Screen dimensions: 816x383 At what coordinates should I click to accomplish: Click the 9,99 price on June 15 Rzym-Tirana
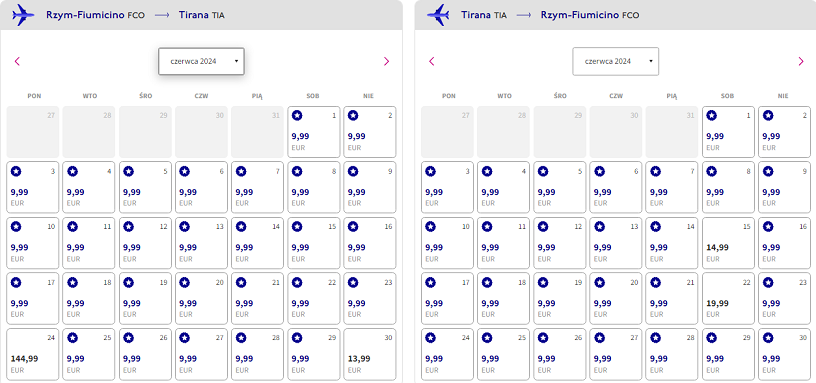click(300, 248)
